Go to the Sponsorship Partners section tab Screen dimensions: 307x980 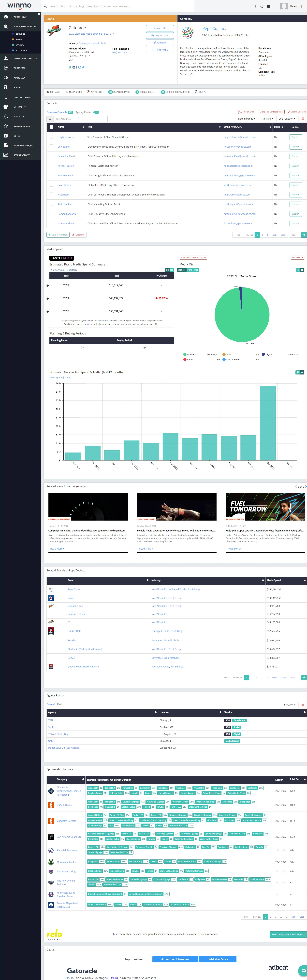click(x=175, y=92)
